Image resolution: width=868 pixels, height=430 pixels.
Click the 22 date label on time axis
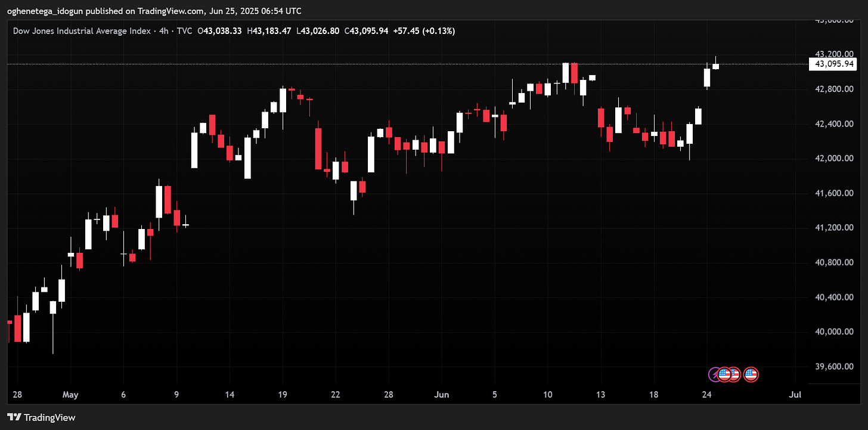pos(336,395)
